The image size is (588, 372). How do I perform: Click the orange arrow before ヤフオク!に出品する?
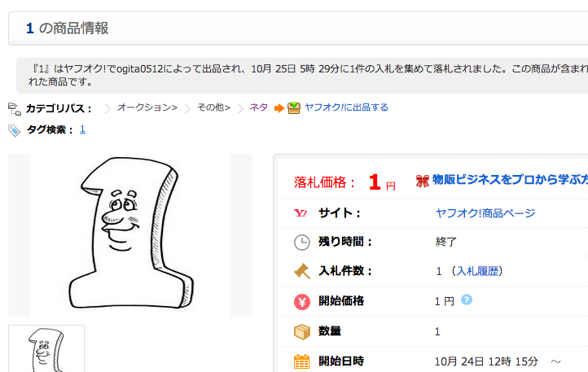coord(279,108)
